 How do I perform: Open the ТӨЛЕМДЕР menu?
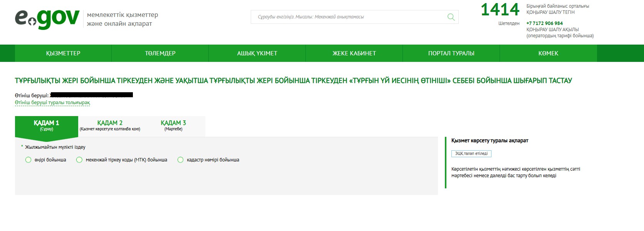160,53
